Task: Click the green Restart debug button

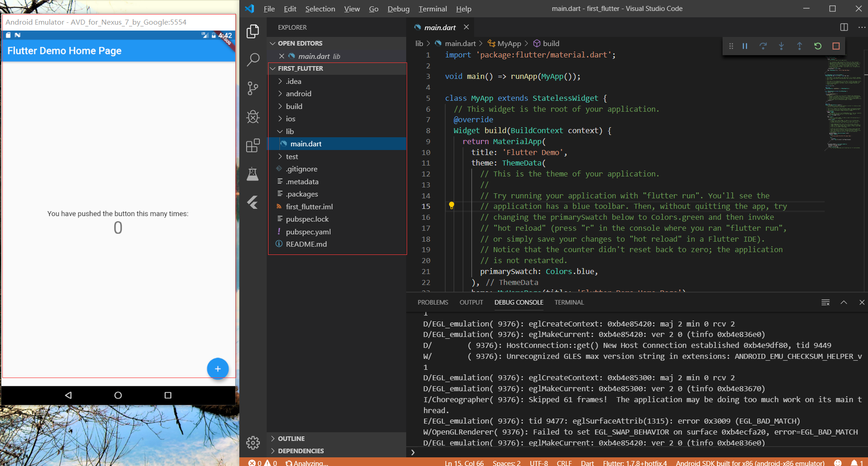Action: 818,46
